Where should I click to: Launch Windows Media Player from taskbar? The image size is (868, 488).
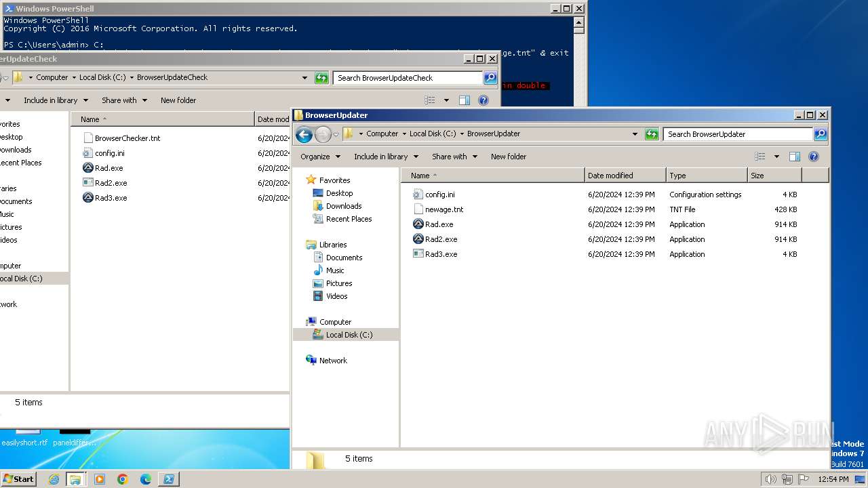[x=100, y=479]
